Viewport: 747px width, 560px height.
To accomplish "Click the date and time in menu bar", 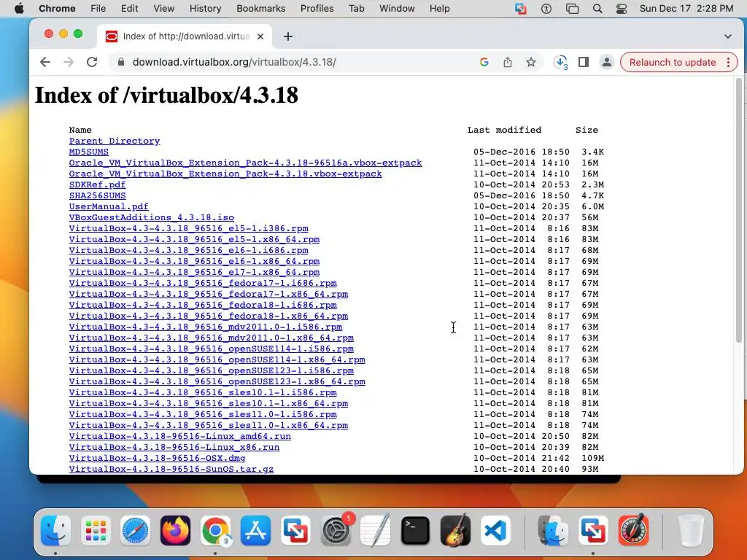I will (x=686, y=9).
